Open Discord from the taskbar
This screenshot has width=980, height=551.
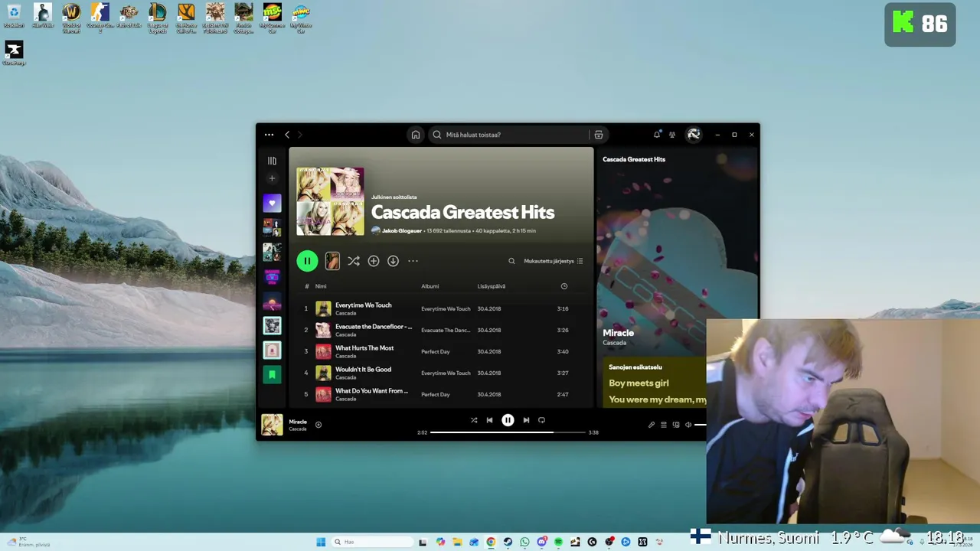coord(541,542)
